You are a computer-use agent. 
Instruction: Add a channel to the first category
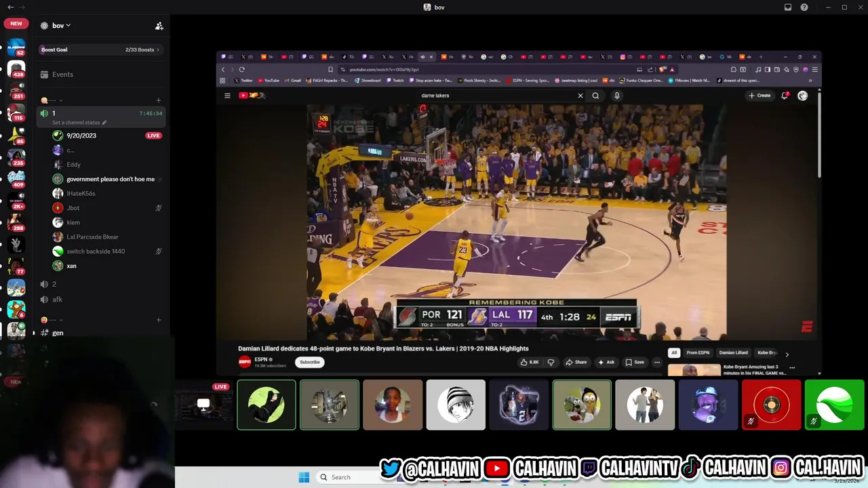pyautogui.click(x=159, y=100)
